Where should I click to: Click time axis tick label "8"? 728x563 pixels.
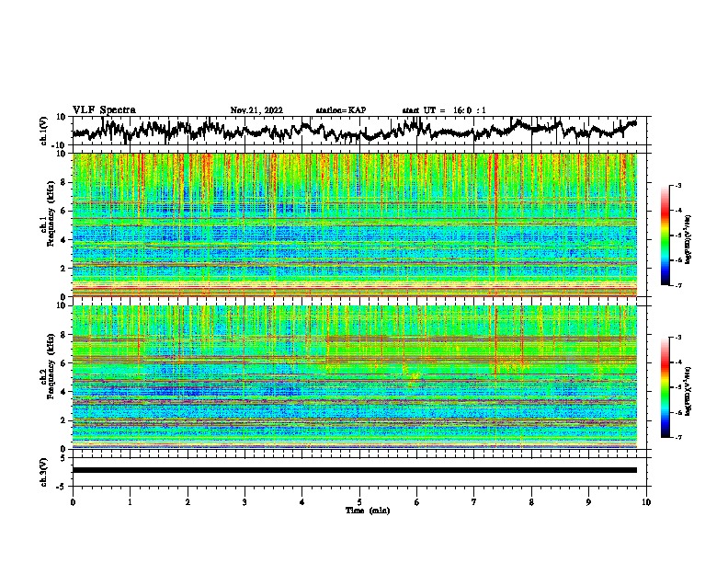[x=531, y=502]
